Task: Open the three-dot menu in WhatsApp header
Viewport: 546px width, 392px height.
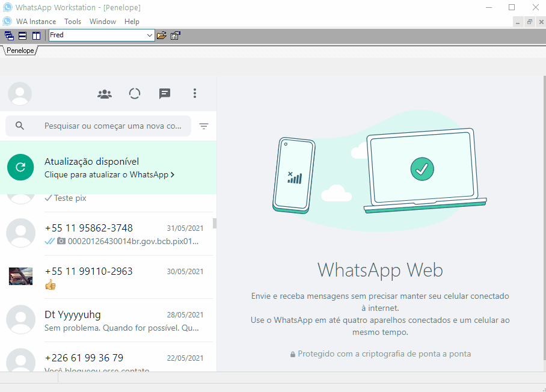Action: [x=195, y=93]
